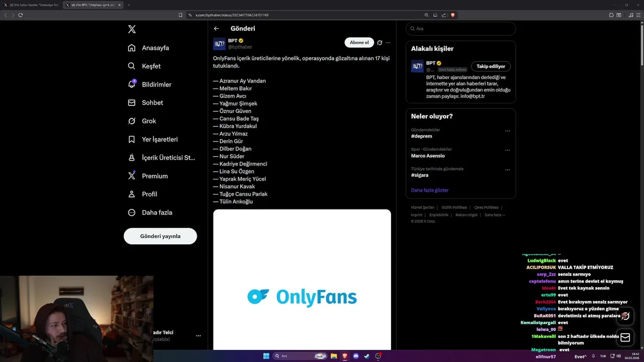Click the floating Grok button
The image size is (644, 362).
pyautogui.click(x=625, y=316)
